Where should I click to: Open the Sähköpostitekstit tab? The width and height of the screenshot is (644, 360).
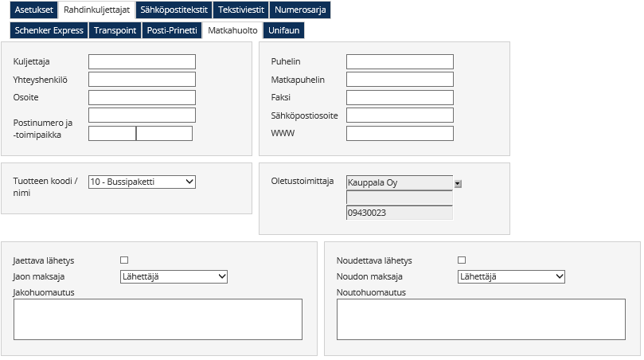(174, 10)
